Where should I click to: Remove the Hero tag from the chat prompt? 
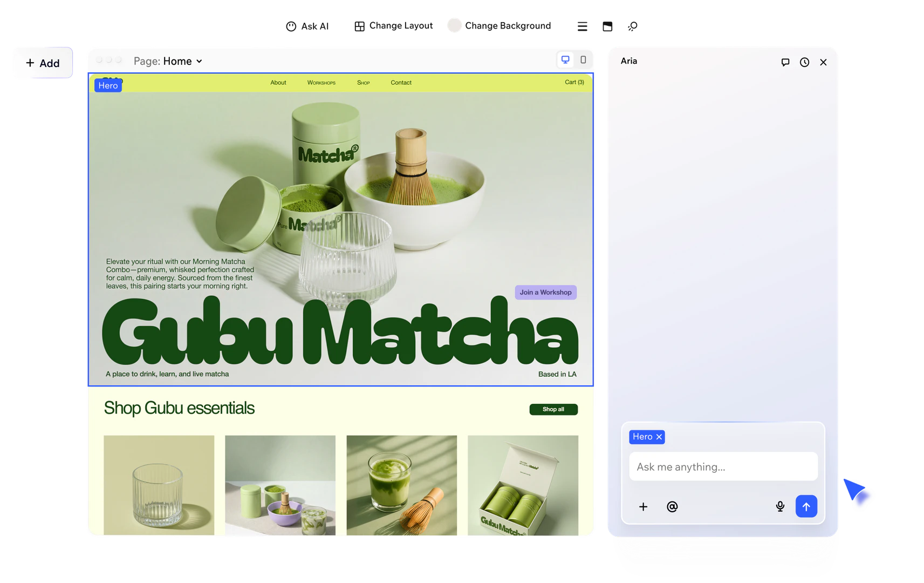coord(659,437)
